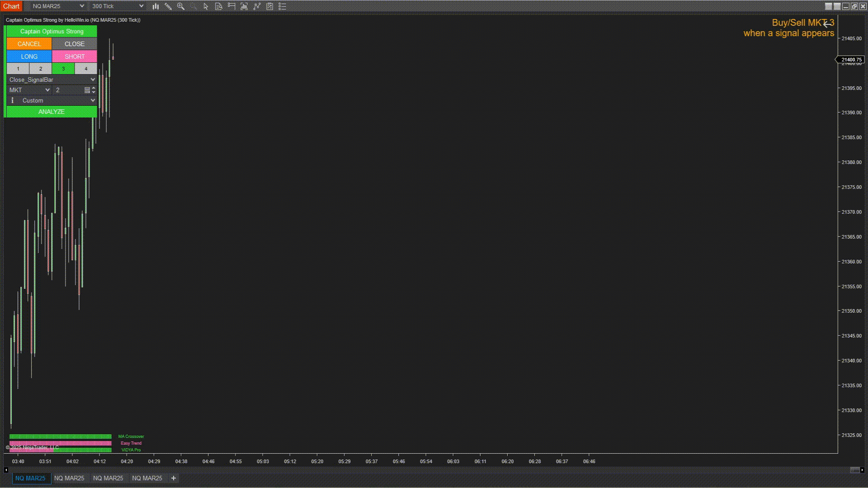Open the NQ MAR25 instrument dropdown
Image resolution: width=868 pixels, height=488 pixels.
(57, 6)
